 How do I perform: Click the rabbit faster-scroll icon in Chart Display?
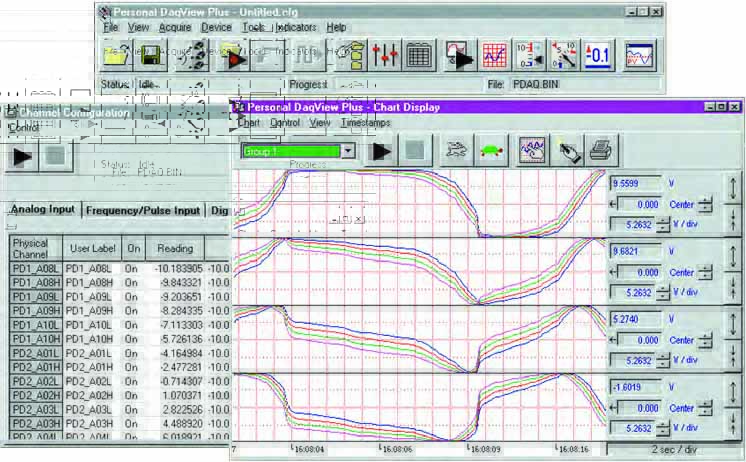click(x=457, y=151)
